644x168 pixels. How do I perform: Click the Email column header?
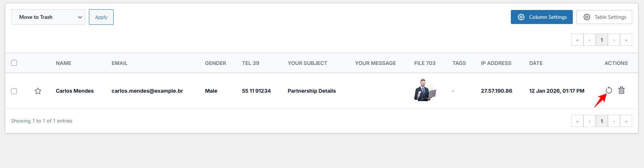tap(120, 63)
